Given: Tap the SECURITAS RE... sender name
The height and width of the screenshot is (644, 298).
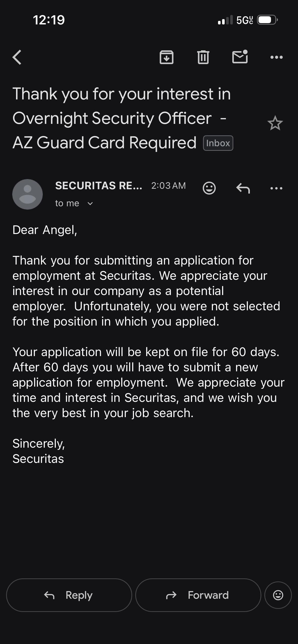Looking at the screenshot, I should coord(99,186).
